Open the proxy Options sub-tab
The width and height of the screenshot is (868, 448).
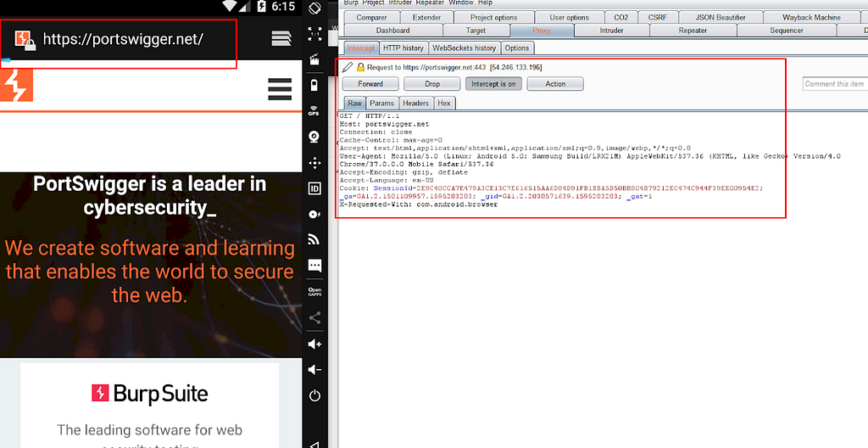(x=517, y=48)
